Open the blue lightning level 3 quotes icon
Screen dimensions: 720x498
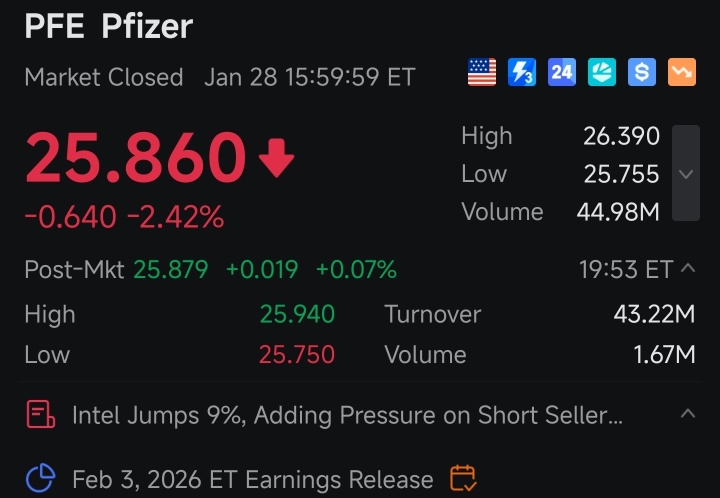point(522,72)
